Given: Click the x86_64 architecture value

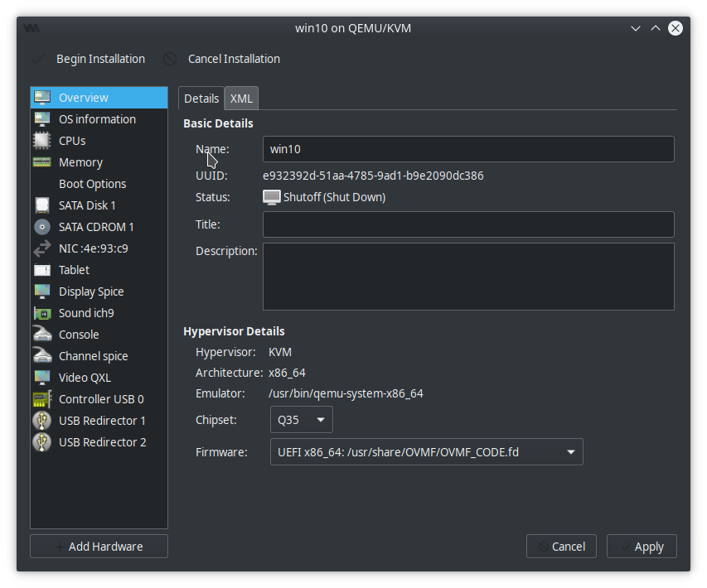Looking at the screenshot, I should tap(287, 373).
